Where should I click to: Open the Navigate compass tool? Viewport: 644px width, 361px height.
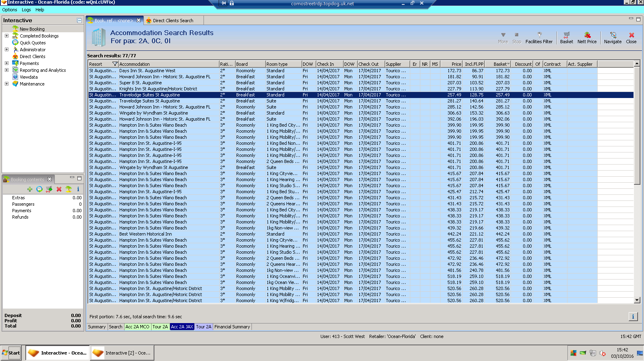[x=613, y=38]
